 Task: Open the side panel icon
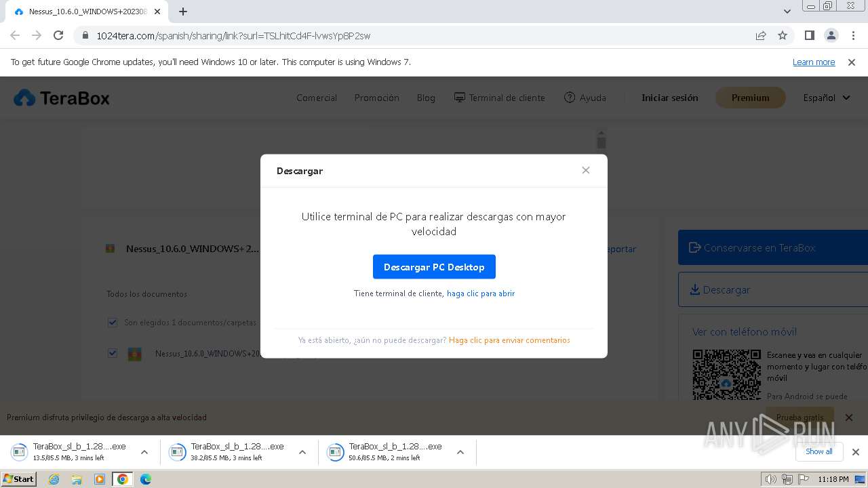pos(809,35)
